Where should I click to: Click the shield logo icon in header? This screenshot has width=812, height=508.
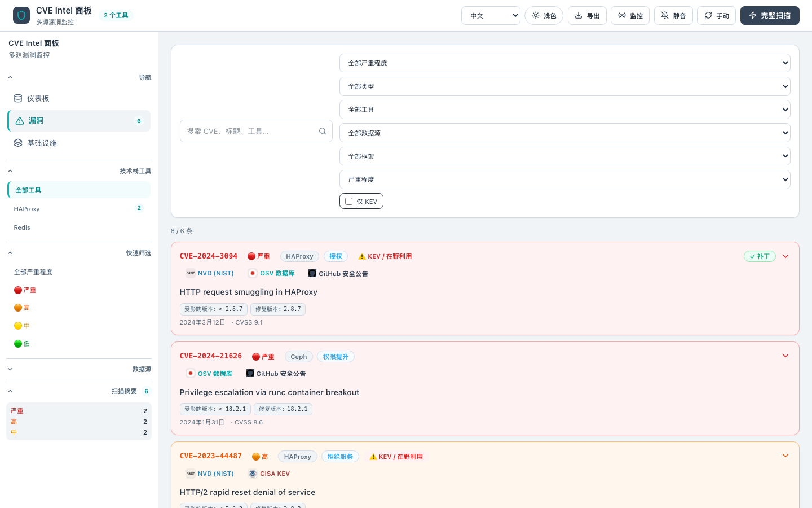21,15
